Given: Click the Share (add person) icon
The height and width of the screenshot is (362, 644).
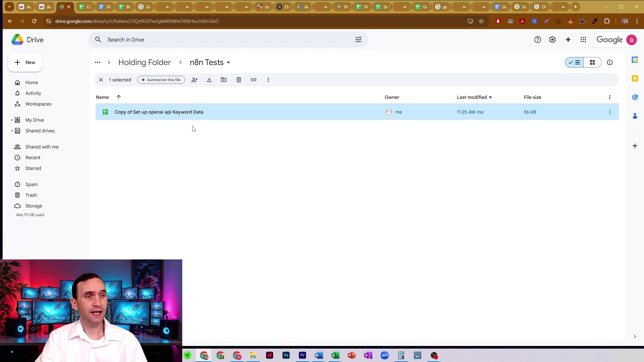Looking at the screenshot, I should (x=195, y=80).
